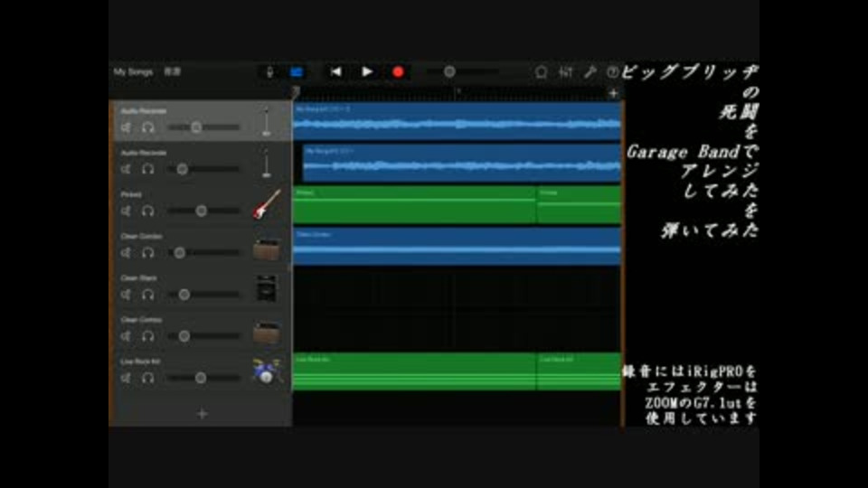Screen dimensions: 868x488
Task: Open the Loop Browser icon
Action: pyautogui.click(x=541, y=72)
